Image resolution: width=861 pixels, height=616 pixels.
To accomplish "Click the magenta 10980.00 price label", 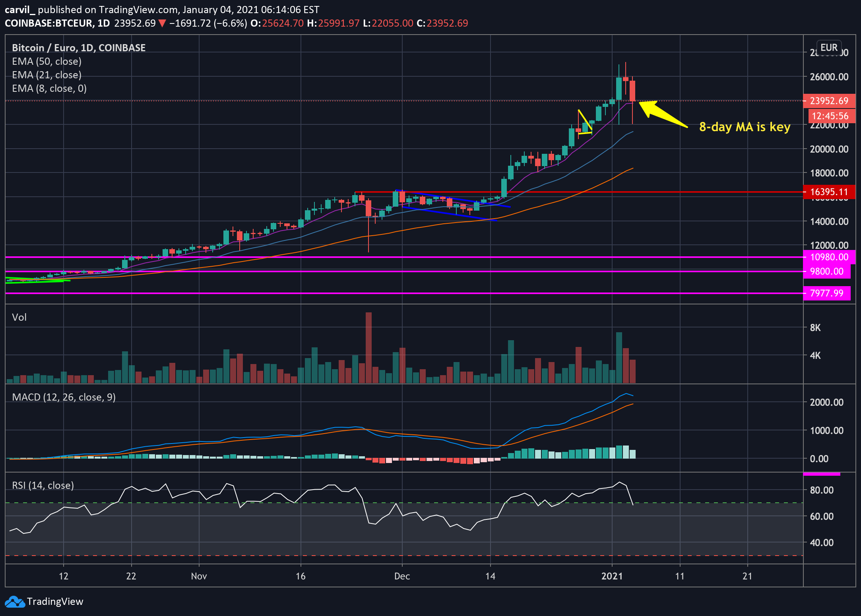I will 829,257.
